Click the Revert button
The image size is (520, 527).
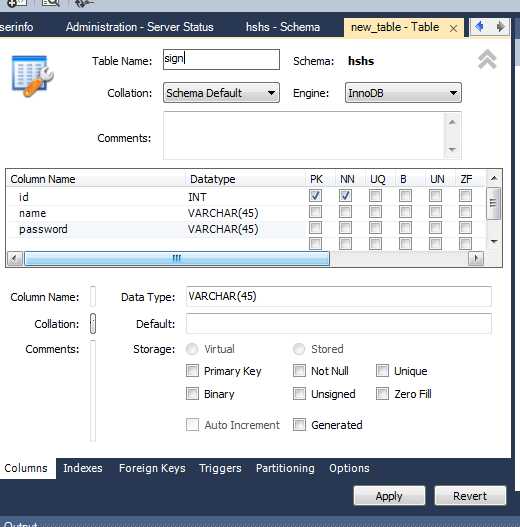(x=470, y=496)
